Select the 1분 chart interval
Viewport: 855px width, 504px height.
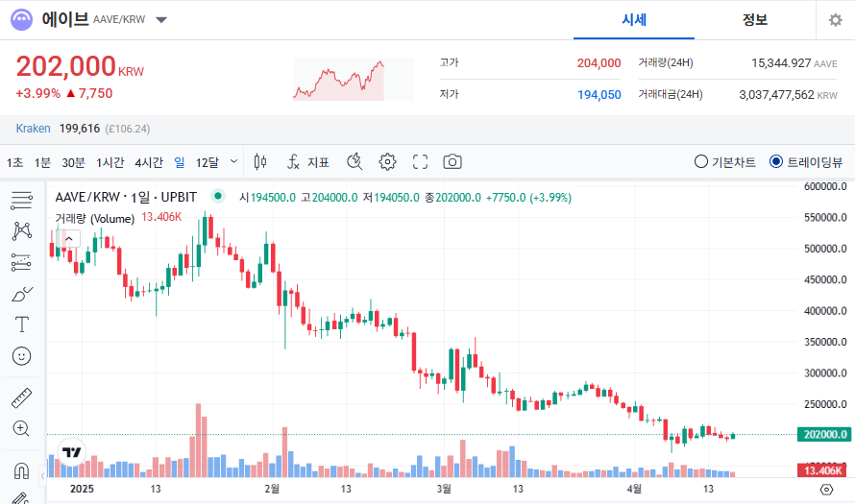tap(42, 162)
